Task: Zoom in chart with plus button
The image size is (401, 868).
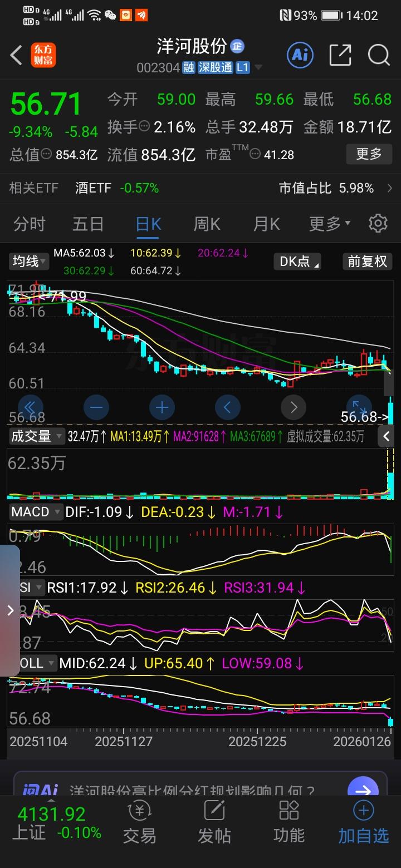Action: (x=162, y=407)
